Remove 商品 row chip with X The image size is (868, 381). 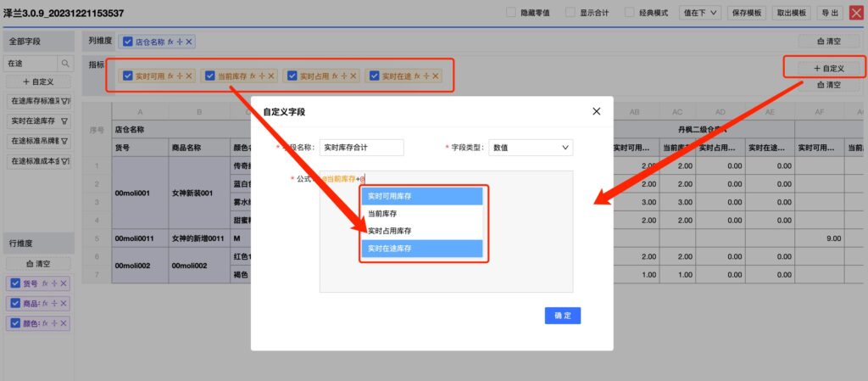[63, 304]
